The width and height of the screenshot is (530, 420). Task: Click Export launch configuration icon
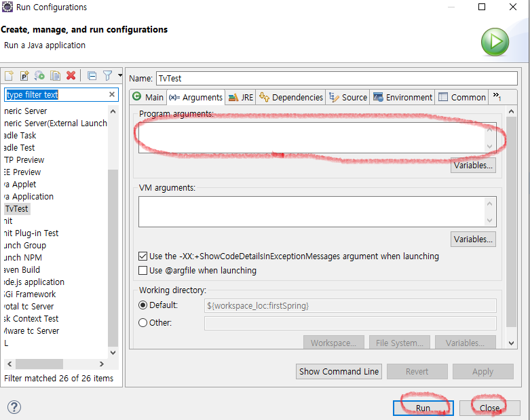[39, 75]
